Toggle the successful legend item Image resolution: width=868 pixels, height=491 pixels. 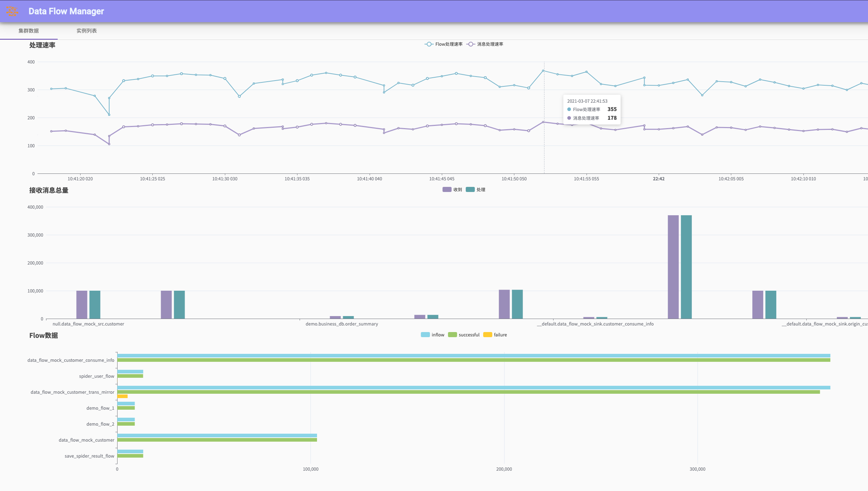[464, 335]
